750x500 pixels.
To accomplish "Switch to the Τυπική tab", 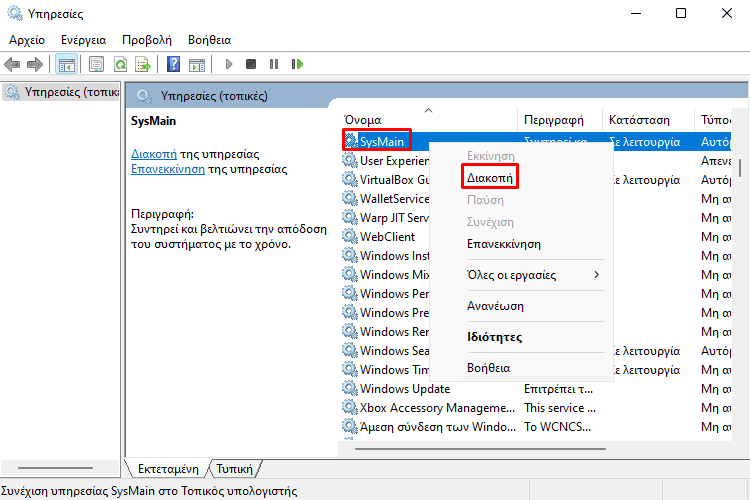I will click(234, 468).
